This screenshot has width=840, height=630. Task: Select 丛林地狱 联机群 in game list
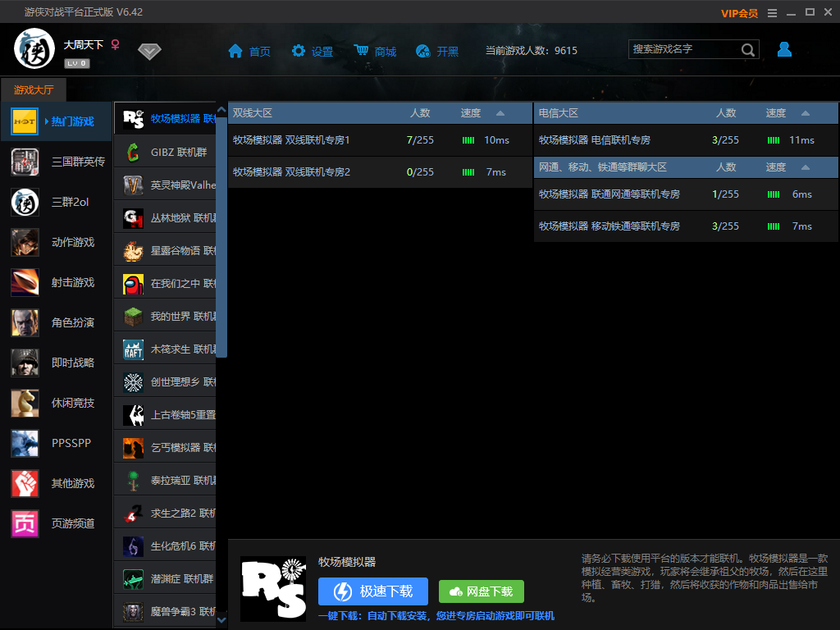(x=165, y=218)
